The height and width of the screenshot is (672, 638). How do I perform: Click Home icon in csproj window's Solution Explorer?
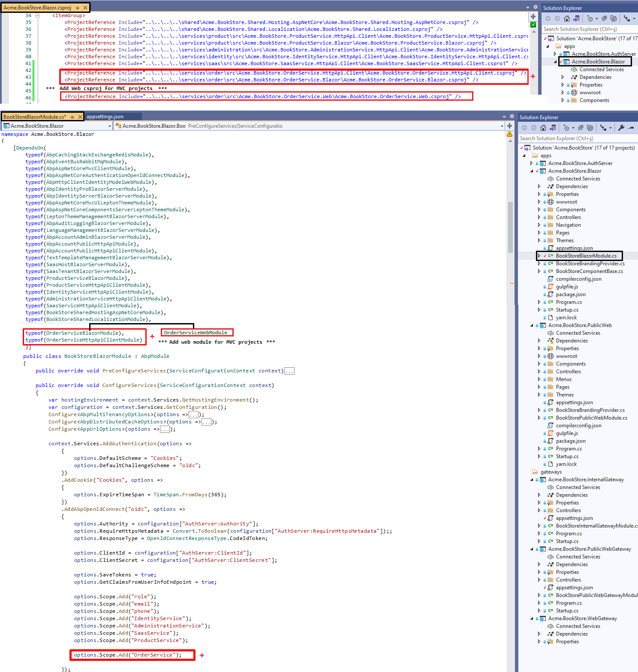[567, 18]
